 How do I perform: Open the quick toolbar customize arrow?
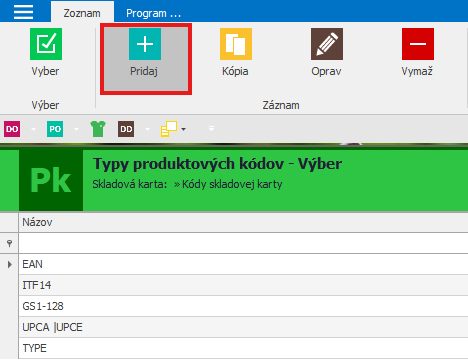point(211,129)
